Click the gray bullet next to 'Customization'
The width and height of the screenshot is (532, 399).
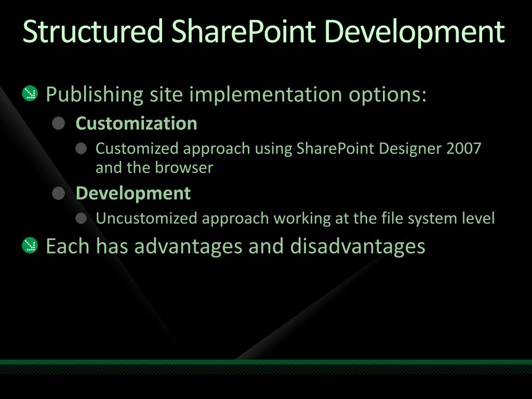click(59, 123)
